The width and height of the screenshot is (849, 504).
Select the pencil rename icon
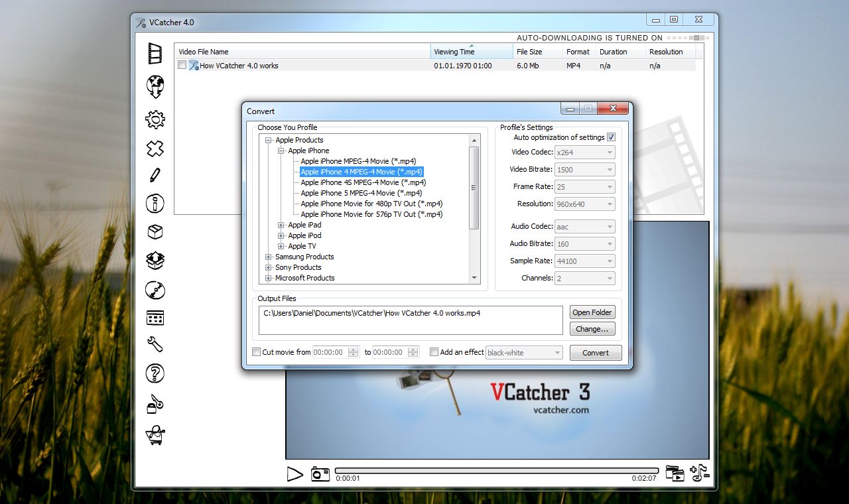tap(155, 175)
